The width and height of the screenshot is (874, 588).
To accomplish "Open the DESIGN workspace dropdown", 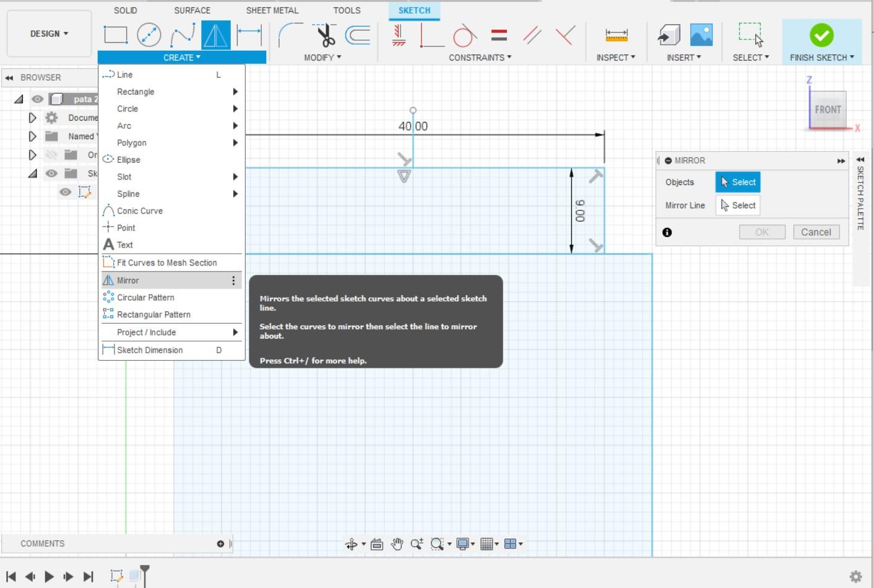I will coord(49,33).
